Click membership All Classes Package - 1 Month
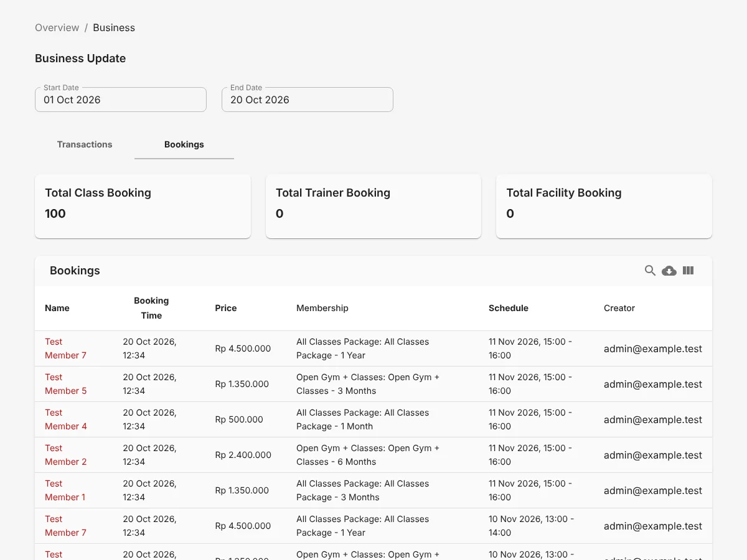 click(x=362, y=419)
